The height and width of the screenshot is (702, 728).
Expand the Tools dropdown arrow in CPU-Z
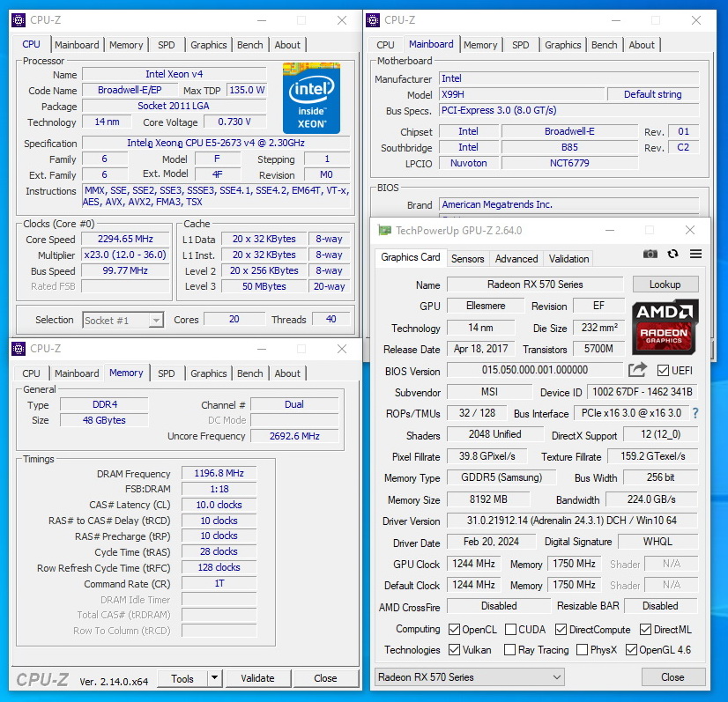pyautogui.click(x=214, y=678)
